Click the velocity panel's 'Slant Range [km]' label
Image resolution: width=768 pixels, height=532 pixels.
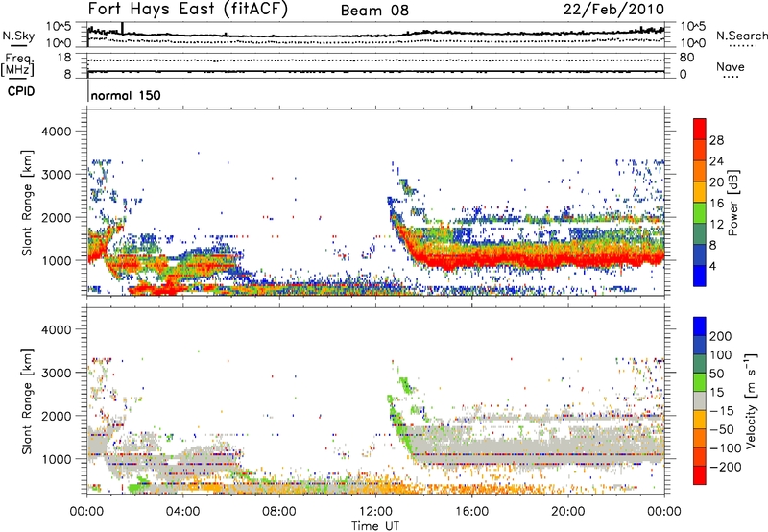[27, 400]
